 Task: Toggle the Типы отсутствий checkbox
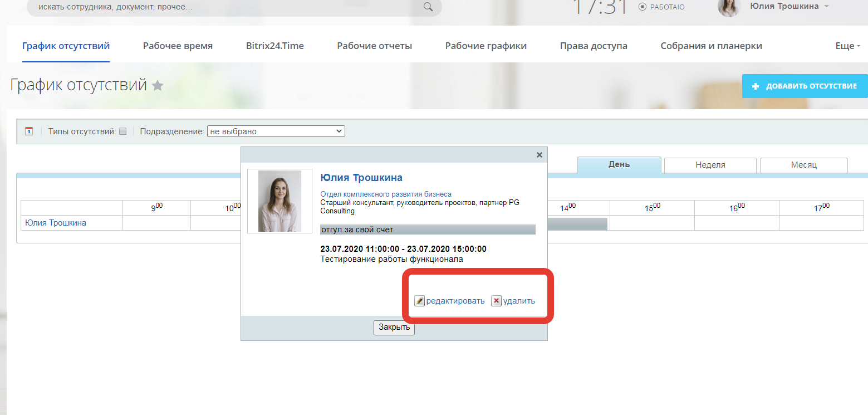point(123,131)
